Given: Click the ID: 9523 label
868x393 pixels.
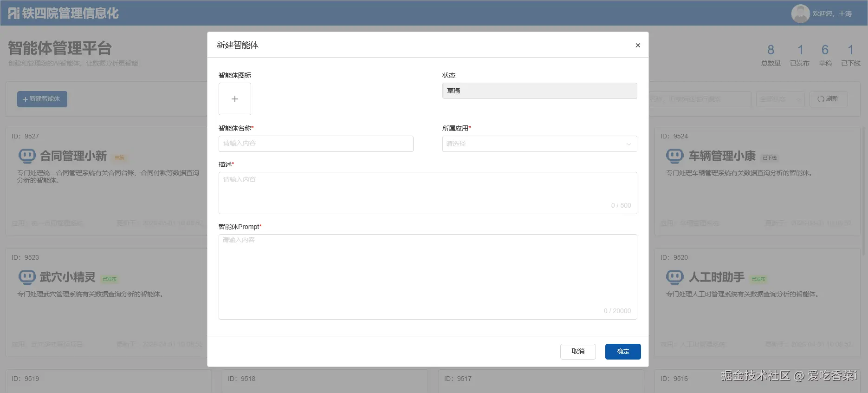Looking at the screenshot, I should [26, 257].
